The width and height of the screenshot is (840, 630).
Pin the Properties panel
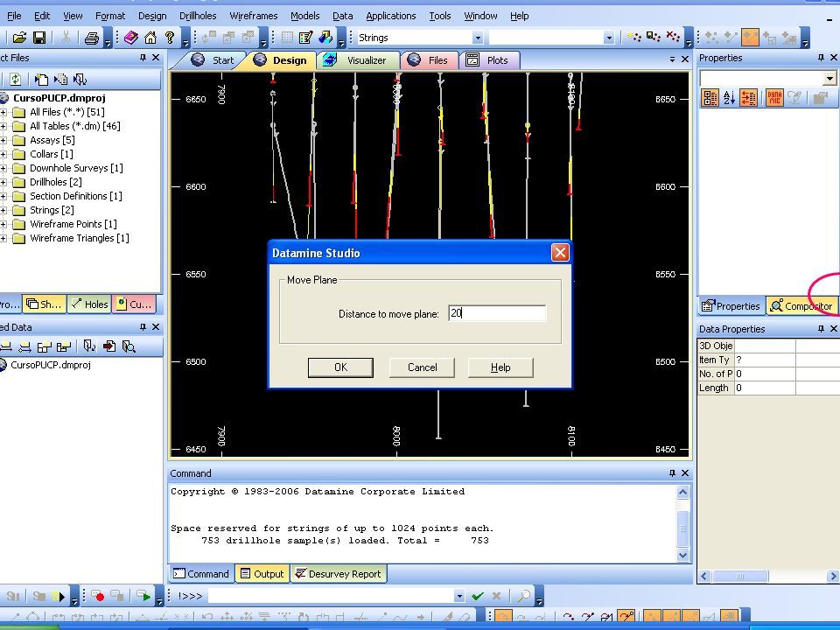point(821,58)
